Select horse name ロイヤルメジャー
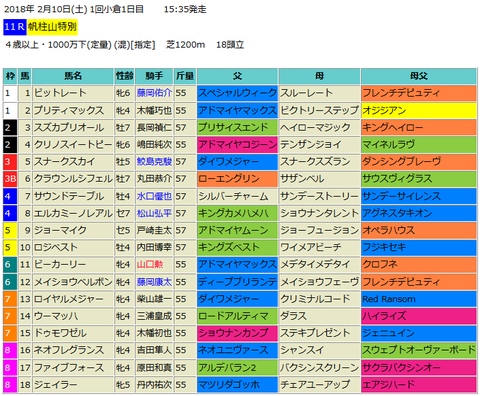 69,299
